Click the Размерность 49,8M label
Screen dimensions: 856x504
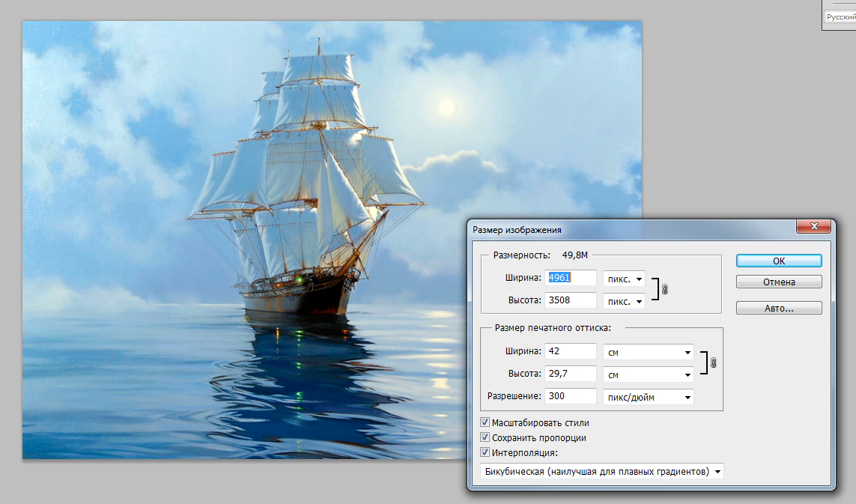541,255
